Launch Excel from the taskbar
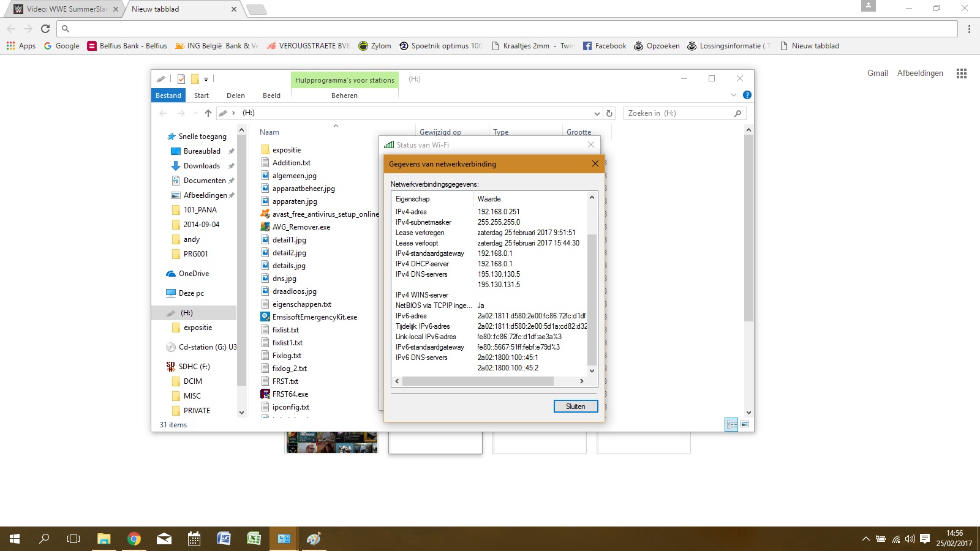The height and width of the screenshot is (551, 980). click(x=254, y=539)
